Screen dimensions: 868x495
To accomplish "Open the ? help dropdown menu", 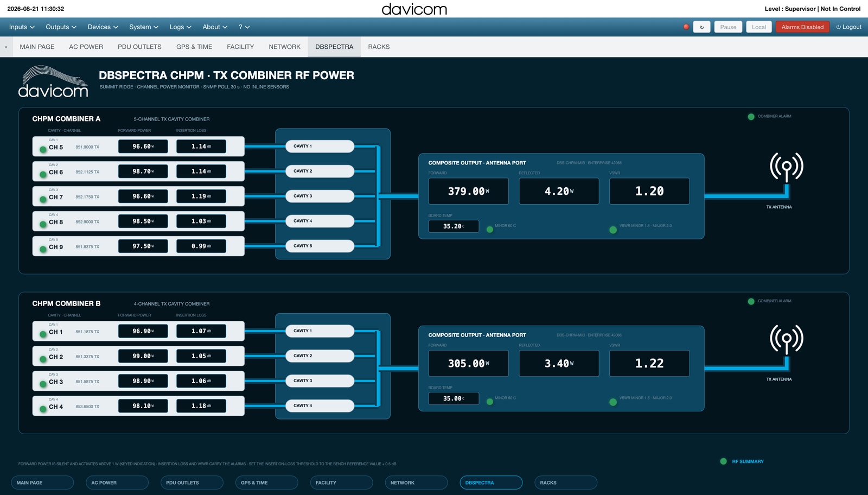I will (x=244, y=27).
